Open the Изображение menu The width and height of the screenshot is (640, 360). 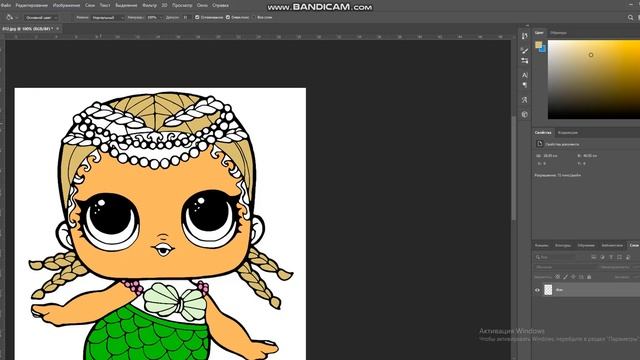coord(66,5)
